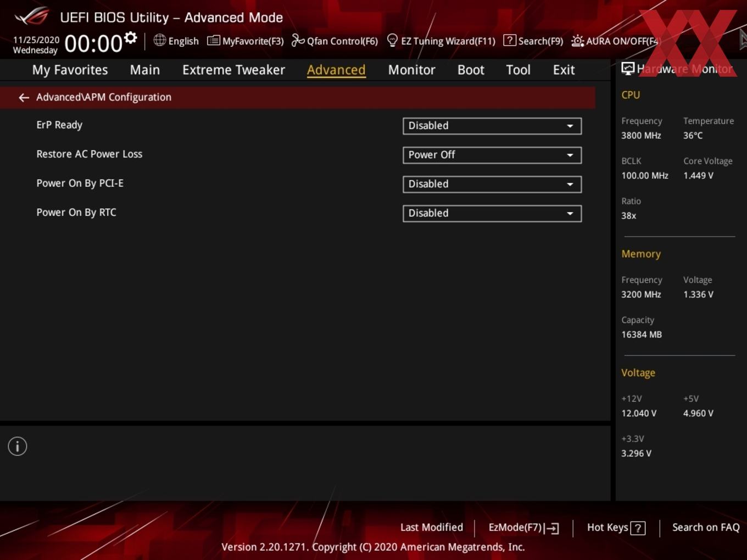
Task: Click the Hardware Monitor screen icon
Action: (x=628, y=69)
